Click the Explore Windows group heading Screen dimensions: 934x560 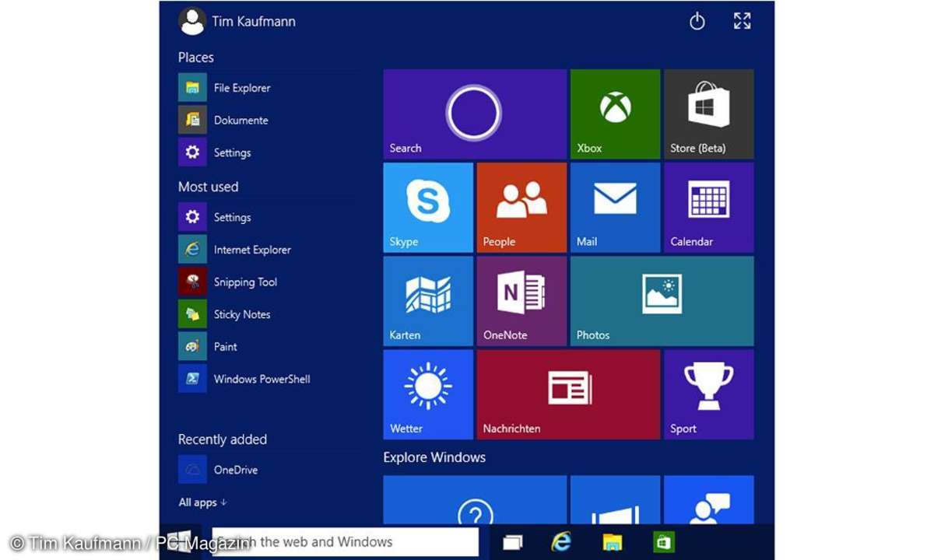[434, 457]
